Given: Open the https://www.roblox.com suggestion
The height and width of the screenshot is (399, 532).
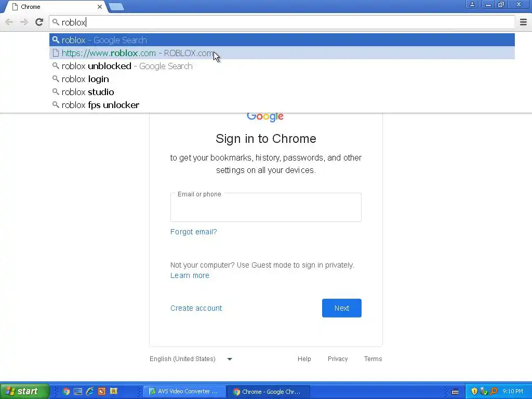Looking at the screenshot, I should [282, 53].
